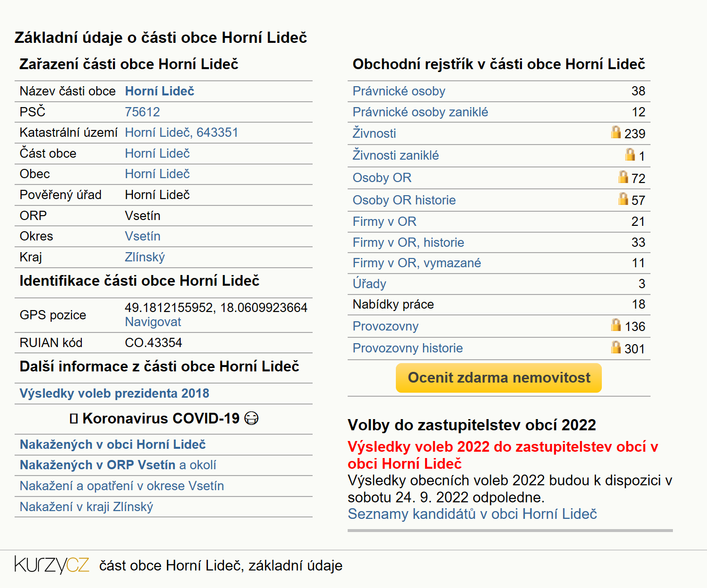Open the red Výsledky voleb 2022 link

[x=503, y=455]
